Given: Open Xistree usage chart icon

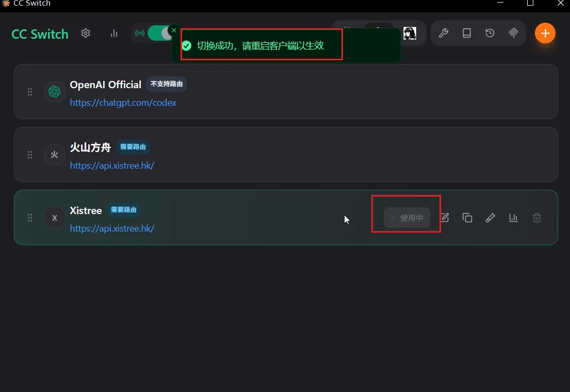Looking at the screenshot, I should tap(514, 218).
